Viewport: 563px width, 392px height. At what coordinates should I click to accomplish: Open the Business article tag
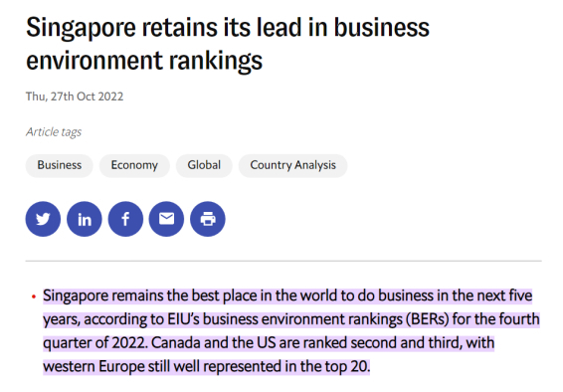click(x=60, y=165)
